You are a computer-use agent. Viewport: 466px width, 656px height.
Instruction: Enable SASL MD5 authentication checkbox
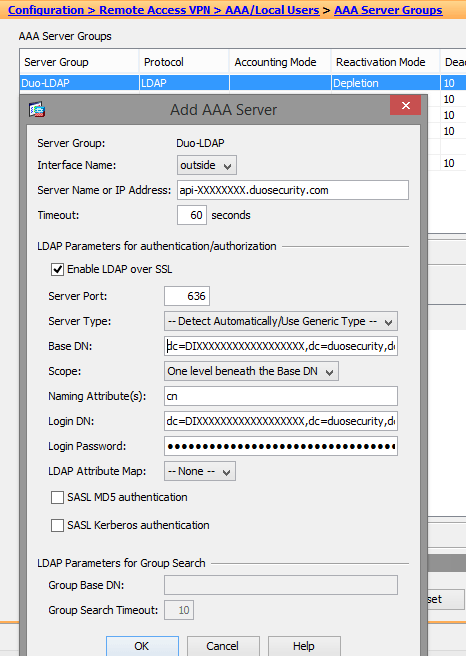(x=57, y=497)
